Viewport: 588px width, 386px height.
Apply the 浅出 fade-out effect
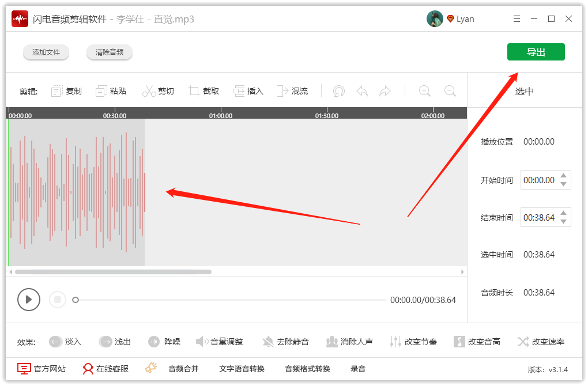(x=115, y=342)
